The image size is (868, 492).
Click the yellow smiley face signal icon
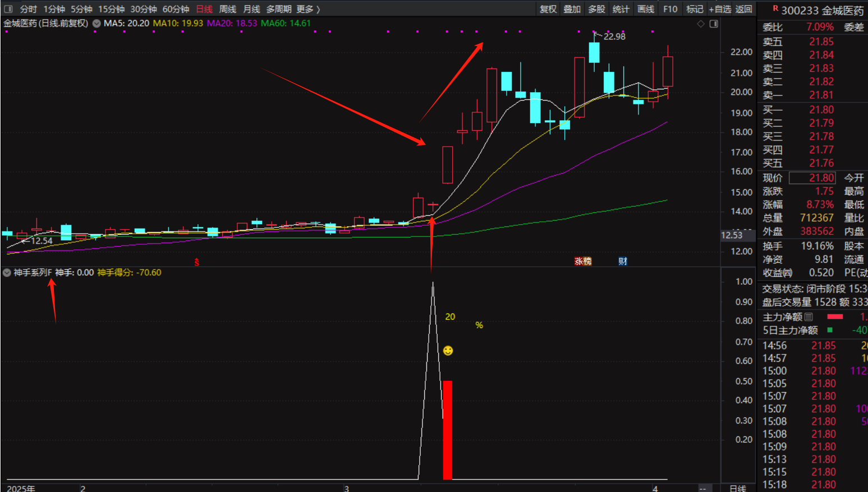pyautogui.click(x=448, y=350)
